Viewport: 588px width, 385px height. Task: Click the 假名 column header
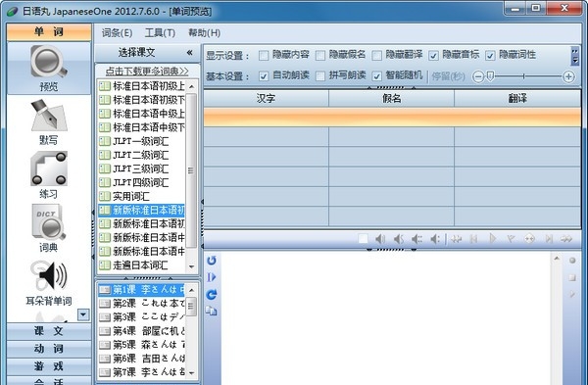click(391, 98)
